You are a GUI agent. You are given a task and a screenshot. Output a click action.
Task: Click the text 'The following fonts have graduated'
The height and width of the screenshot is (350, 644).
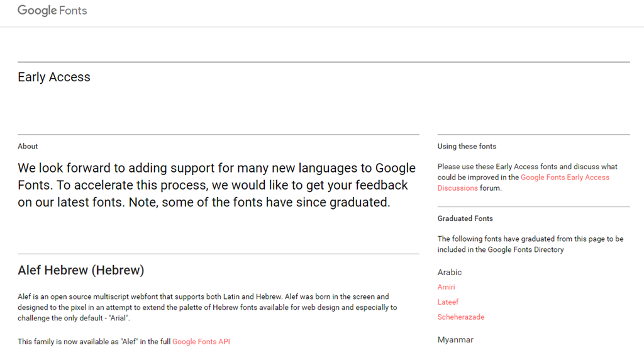530,244
